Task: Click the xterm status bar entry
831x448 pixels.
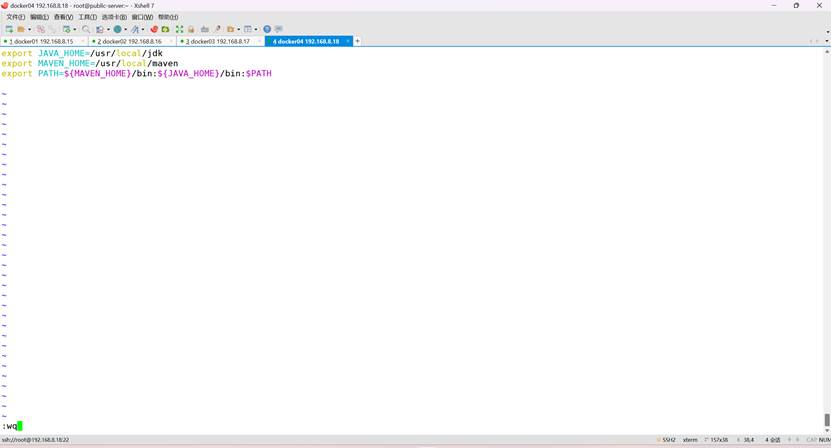Action: (x=690, y=440)
